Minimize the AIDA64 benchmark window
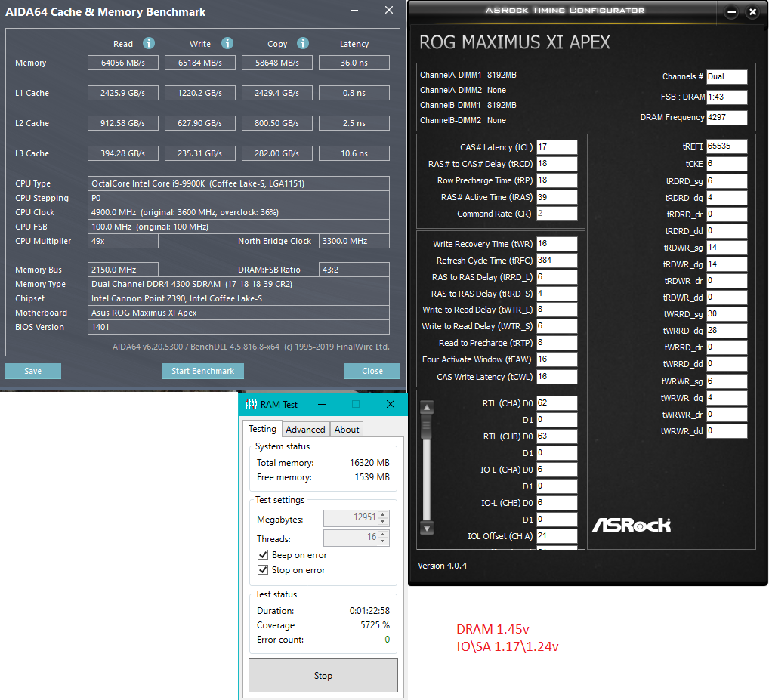The height and width of the screenshot is (700, 769). tap(354, 10)
